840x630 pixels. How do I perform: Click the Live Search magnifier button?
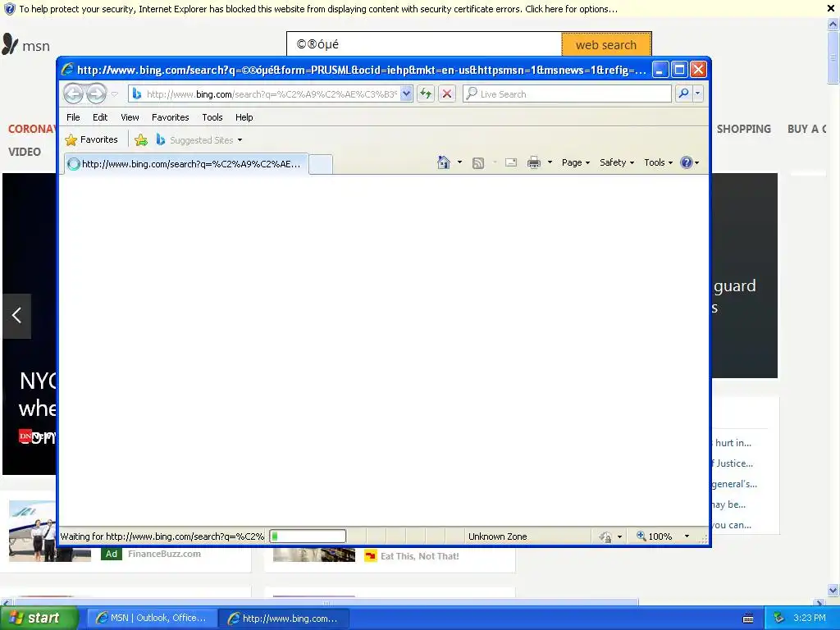(x=683, y=94)
